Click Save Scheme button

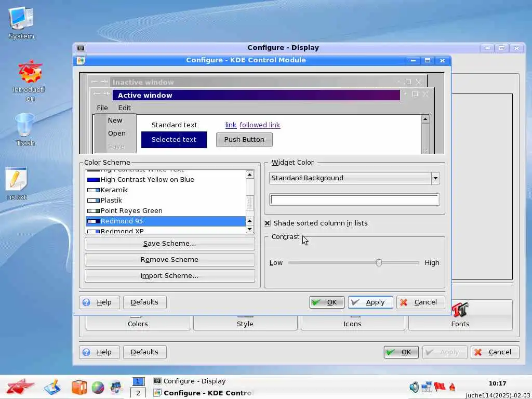tap(170, 244)
